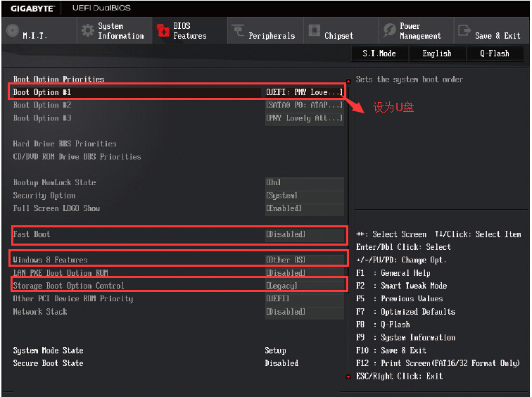Change Other PCI Device ROM Priority value
Image resolution: width=532 pixels, height=397 pixels.
click(x=304, y=298)
